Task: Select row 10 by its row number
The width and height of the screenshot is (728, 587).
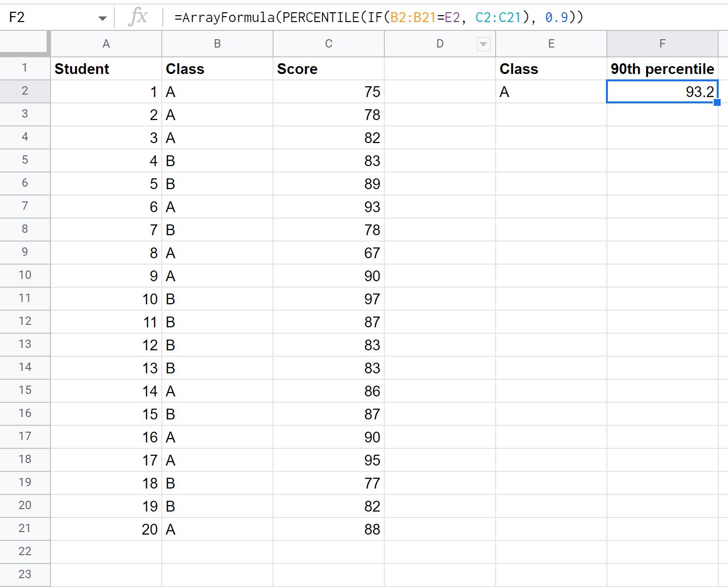Action: tap(25, 275)
